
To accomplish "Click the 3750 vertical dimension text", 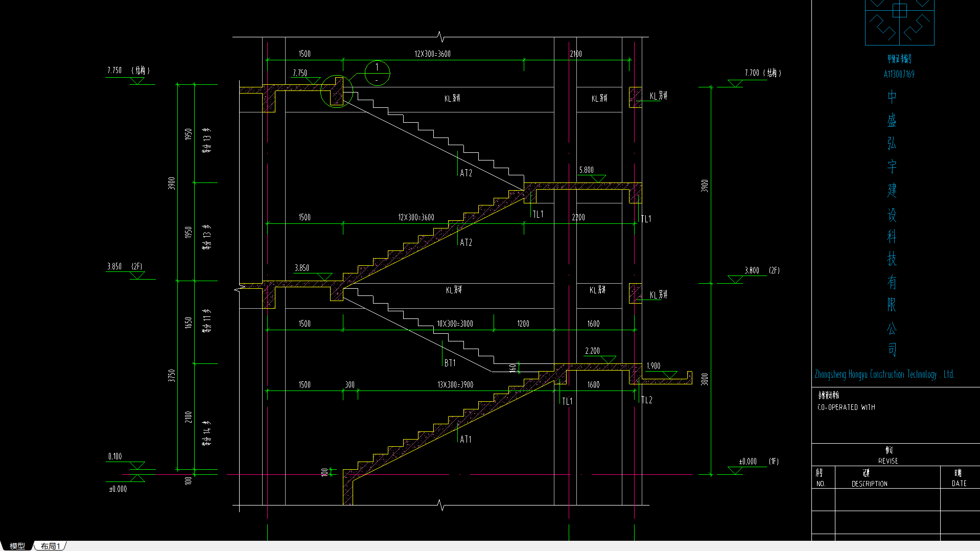I will [x=172, y=375].
